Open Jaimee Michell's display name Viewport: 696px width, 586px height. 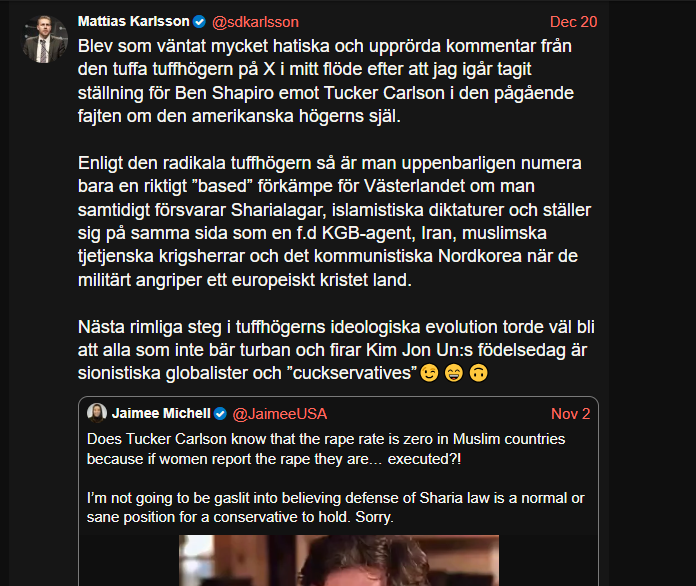(161, 413)
